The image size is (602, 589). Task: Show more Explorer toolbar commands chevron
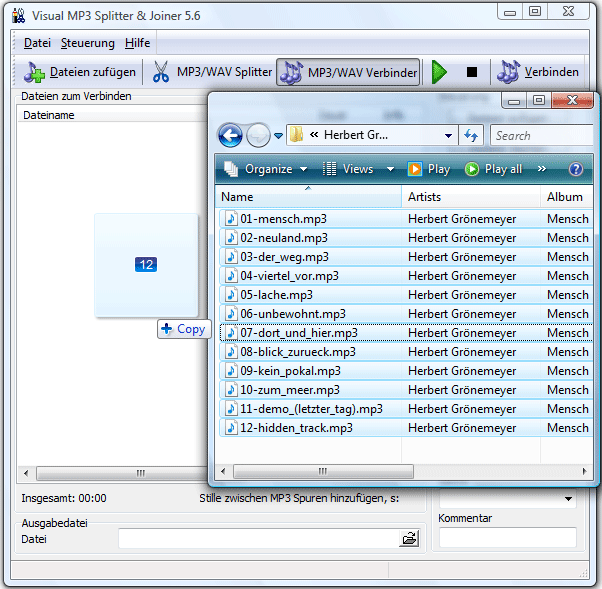pos(542,169)
